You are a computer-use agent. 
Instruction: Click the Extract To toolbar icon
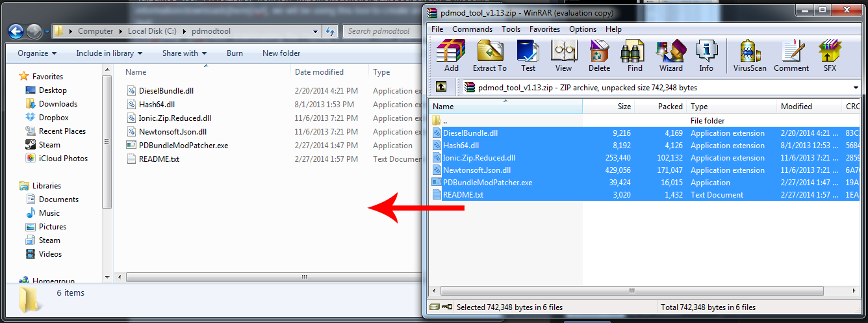coord(489,56)
